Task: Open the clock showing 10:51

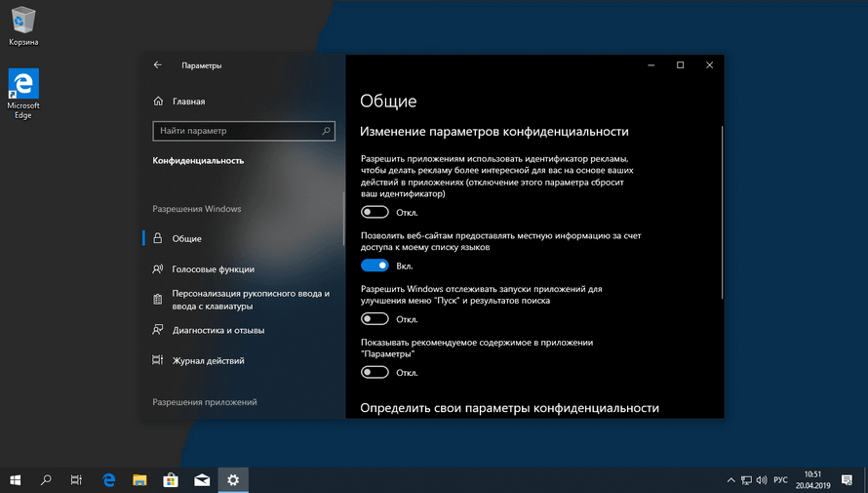Action: [812, 479]
